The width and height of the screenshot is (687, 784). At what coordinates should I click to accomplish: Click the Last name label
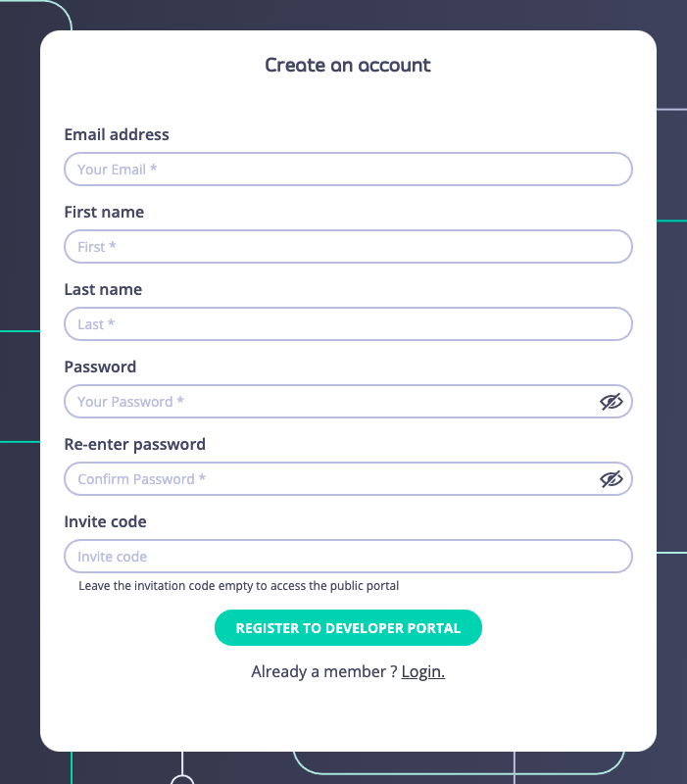[x=103, y=289]
